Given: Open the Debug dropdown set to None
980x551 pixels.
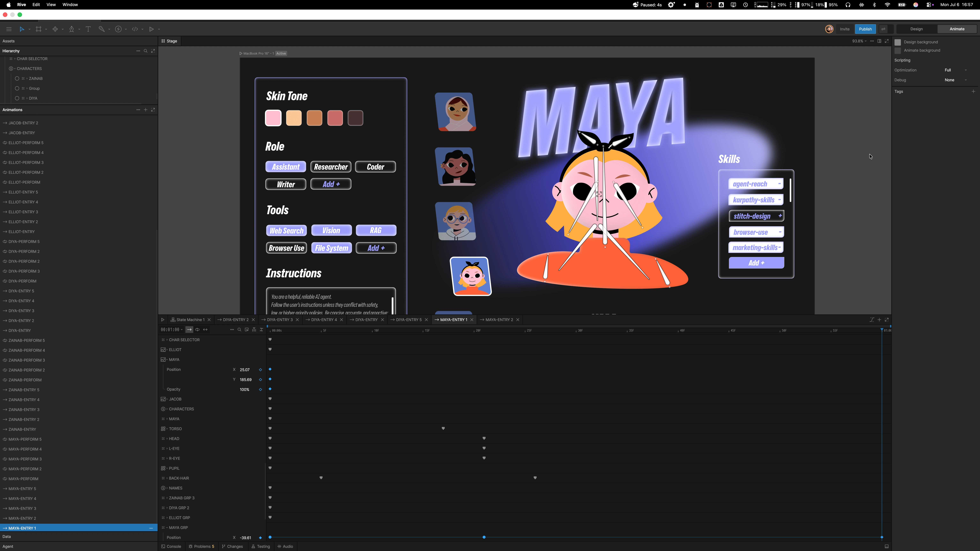Looking at the screenshot, I should click(x=956, y=80).
